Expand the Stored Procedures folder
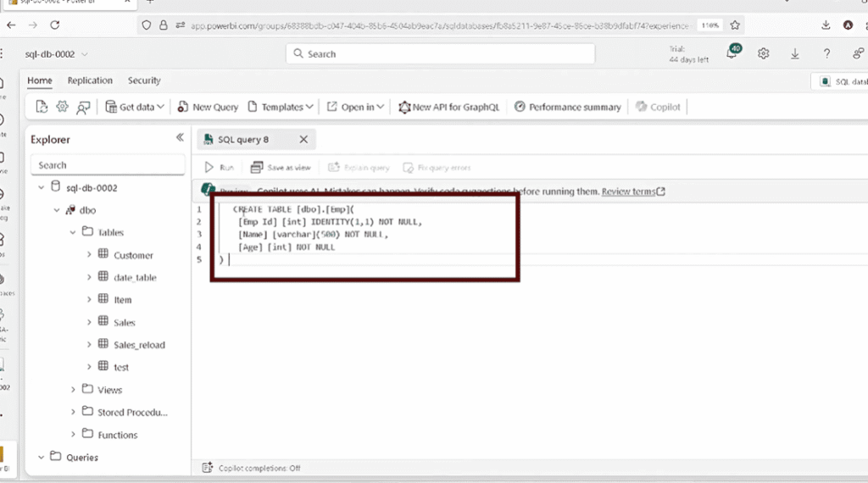The height and width of the screenshot is (483, 868). pyautogui.click(x=73, y=412)
